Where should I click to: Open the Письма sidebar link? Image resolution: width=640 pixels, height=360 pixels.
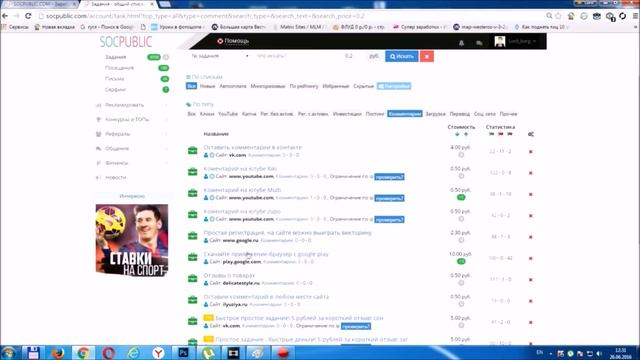[x=115, y=78]
